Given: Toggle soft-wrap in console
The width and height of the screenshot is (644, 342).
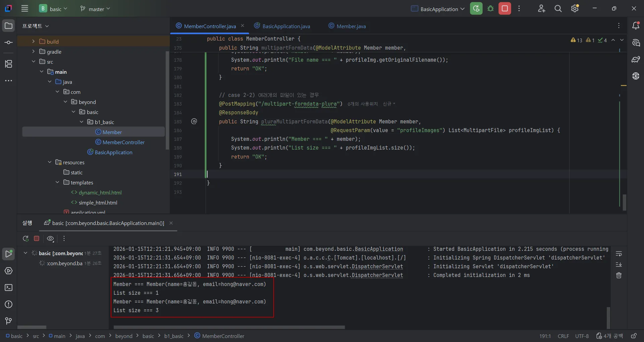Looking at the screenshot, I should pos(619,254).
